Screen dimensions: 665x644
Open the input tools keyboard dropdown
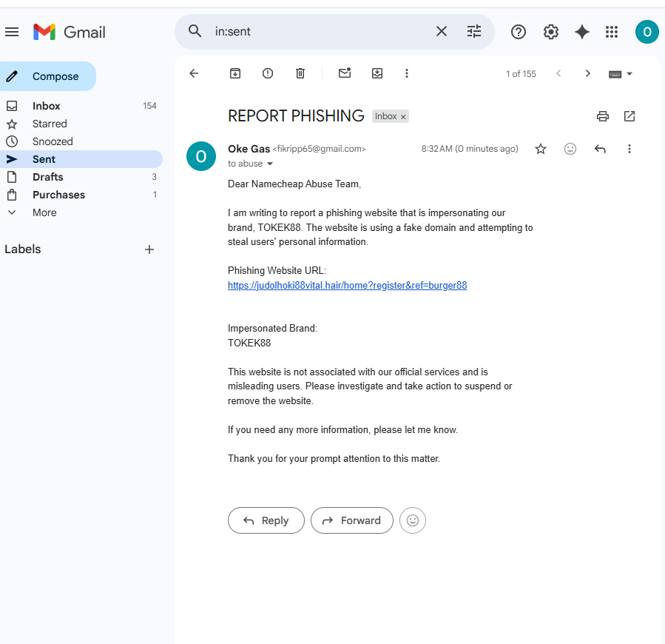(x=621, y=74)
